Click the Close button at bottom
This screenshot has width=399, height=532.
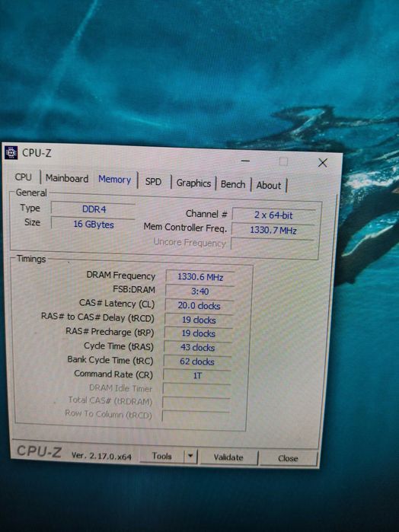[289, 458]
